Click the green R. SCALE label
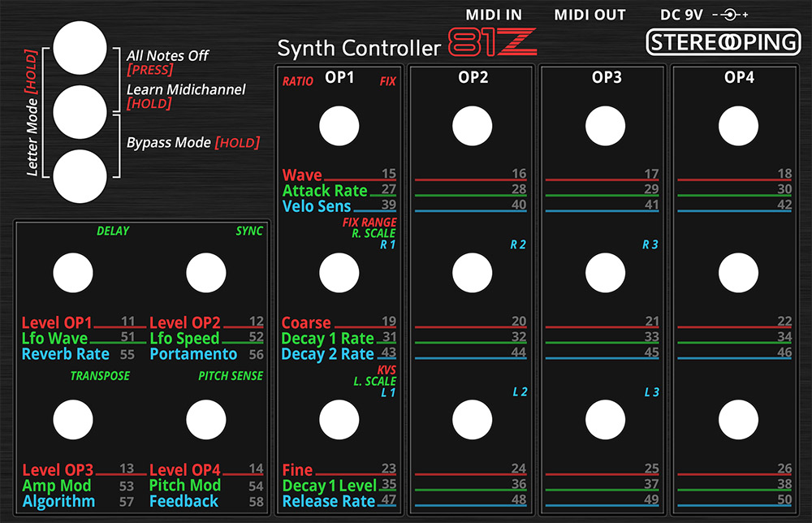Image resolution: width=812 pixels, height=523 pixels. click(374, 234)
